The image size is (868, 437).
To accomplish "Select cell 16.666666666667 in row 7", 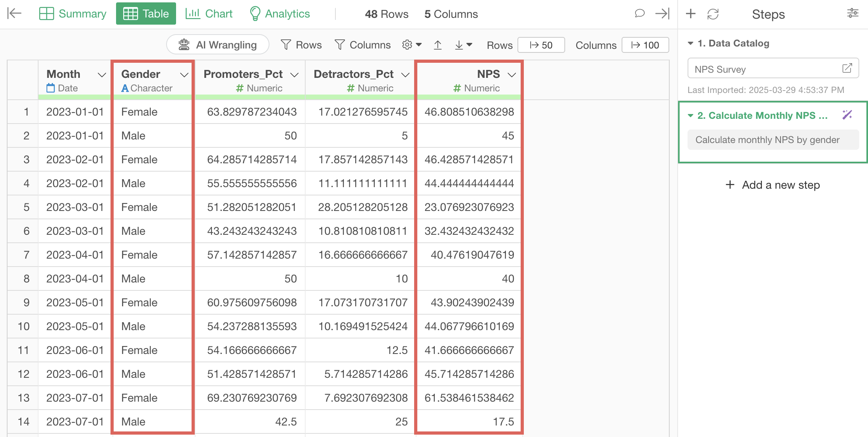I will [360, 255].
